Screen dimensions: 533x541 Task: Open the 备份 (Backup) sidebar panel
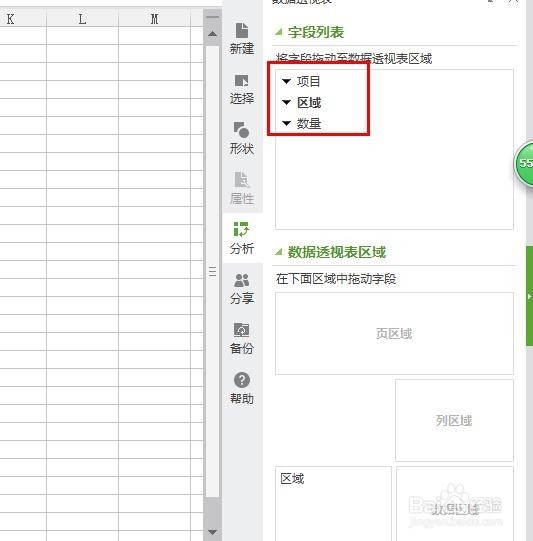click(242, 338)
